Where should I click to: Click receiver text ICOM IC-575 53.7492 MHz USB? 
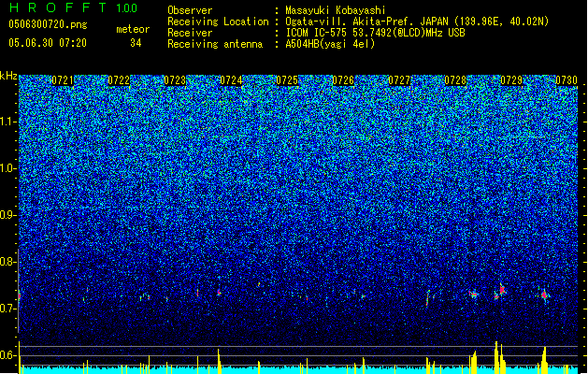[x=375, y=33]
